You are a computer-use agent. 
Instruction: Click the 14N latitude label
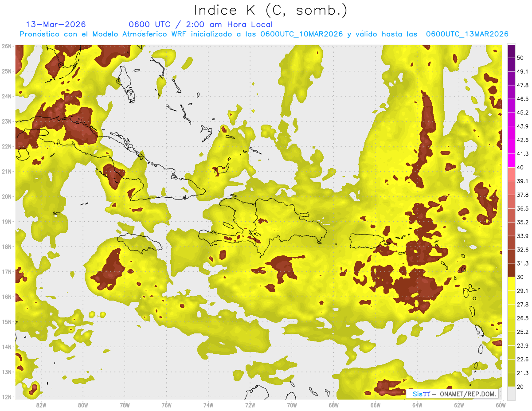pos(6,347)
